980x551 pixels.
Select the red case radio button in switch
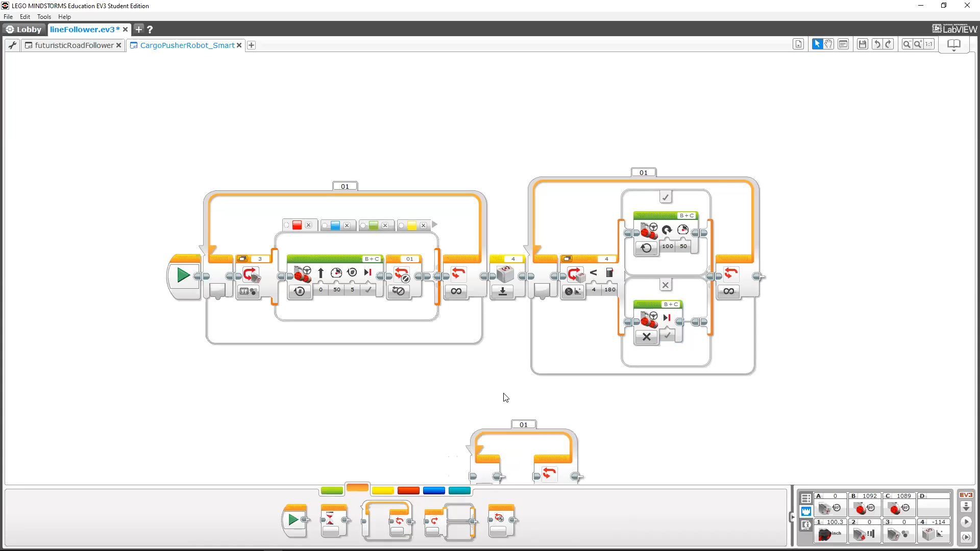point(287,226)
